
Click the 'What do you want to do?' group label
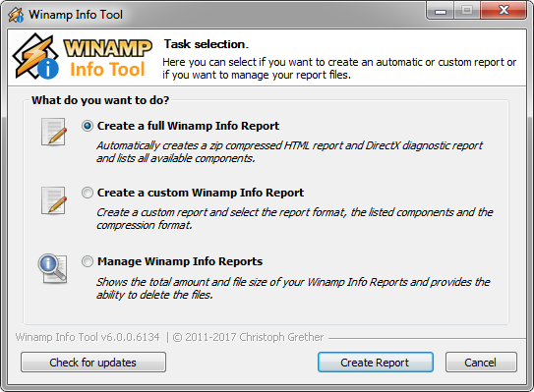100,100
